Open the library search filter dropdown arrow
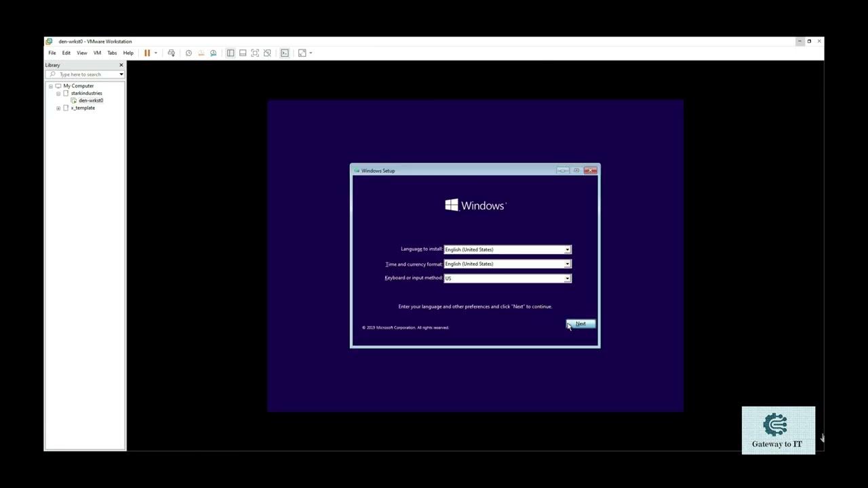Image resolution: width=868 pixels, height=488 pixels. (x=121, y=75)
